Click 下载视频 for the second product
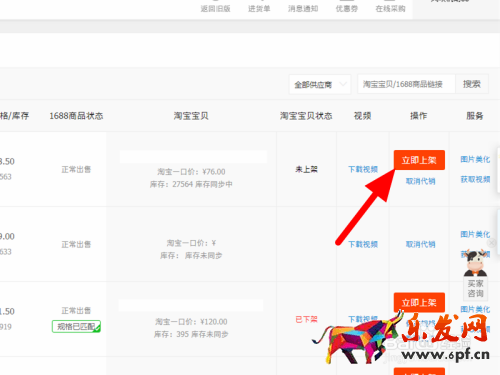The width and height of the screenshot is (500, 375). click(363, 244)
